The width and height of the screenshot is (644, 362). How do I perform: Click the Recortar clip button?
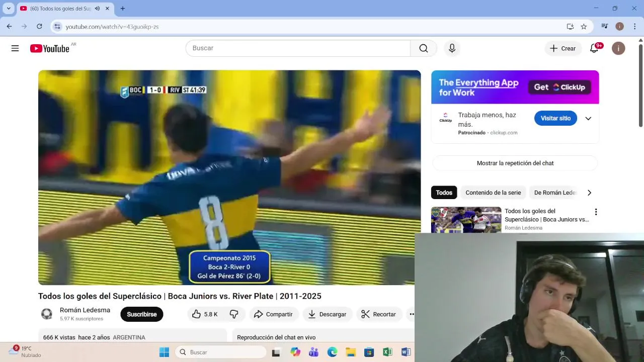coord(379,314)
